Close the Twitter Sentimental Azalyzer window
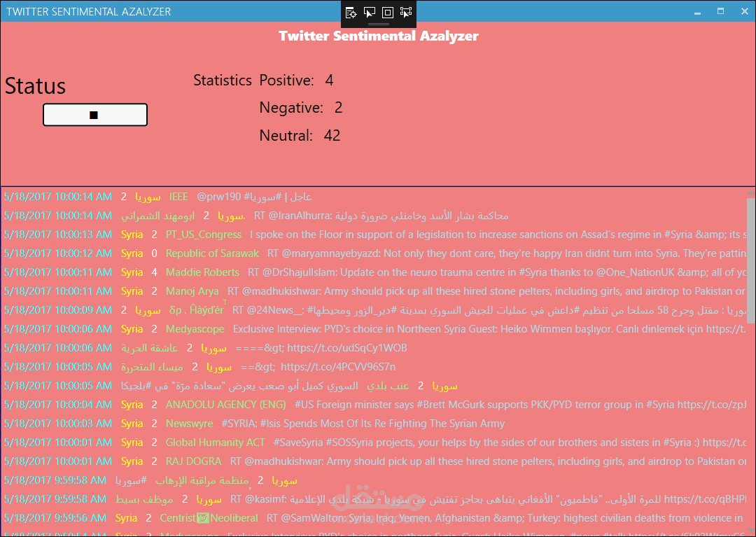This screenshot has width=756, height=537. click(744, 11)
